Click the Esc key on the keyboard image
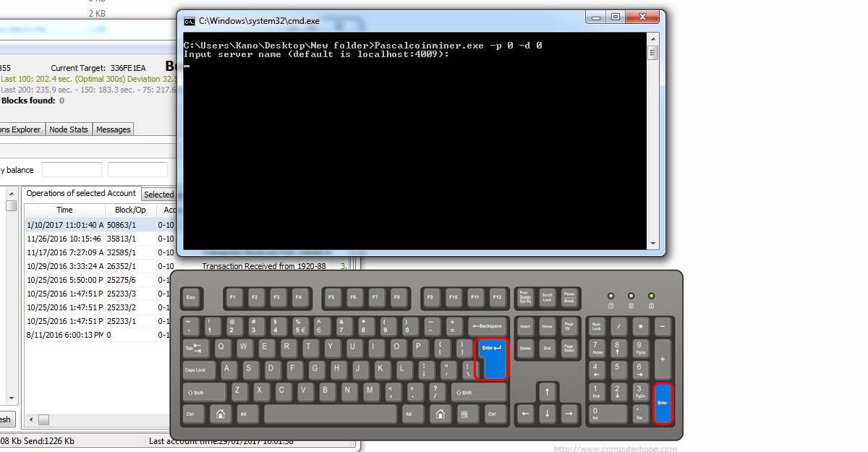This screenshot has height=452, width=868. (x=192, y=297)
